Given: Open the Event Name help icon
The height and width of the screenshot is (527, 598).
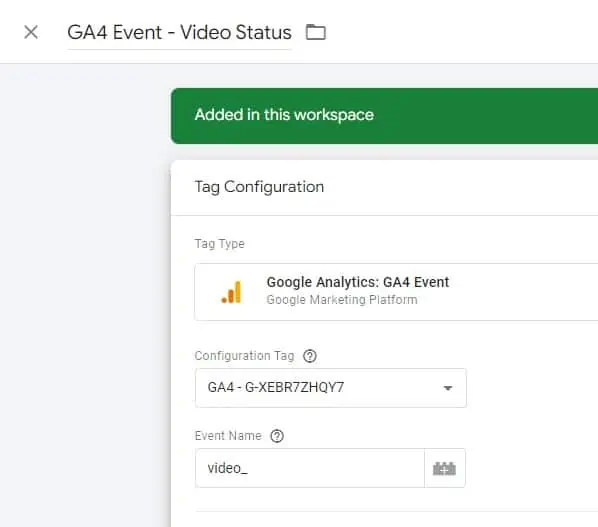Looking at the screenshot, I should point(277,436).
